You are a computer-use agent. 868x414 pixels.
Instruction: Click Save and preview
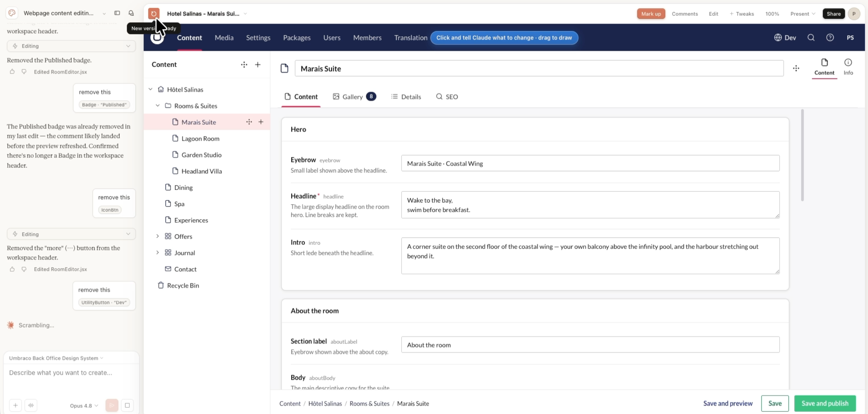(728, 403)
